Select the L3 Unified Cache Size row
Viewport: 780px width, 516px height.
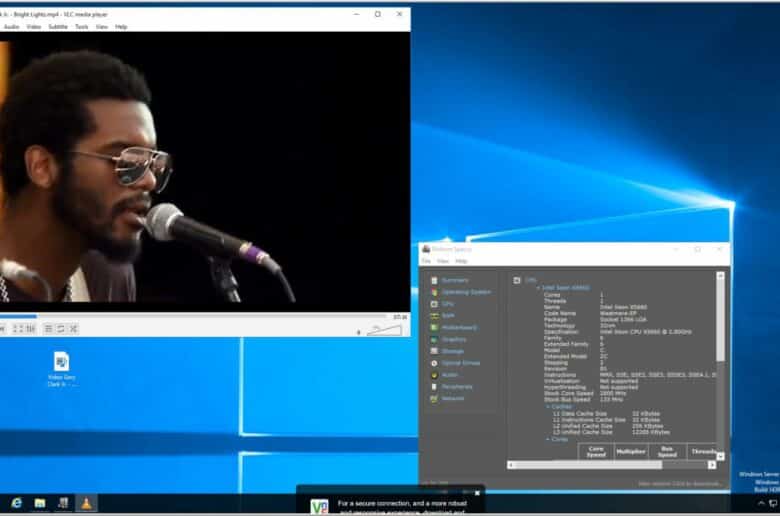click(x=611, y=432)
